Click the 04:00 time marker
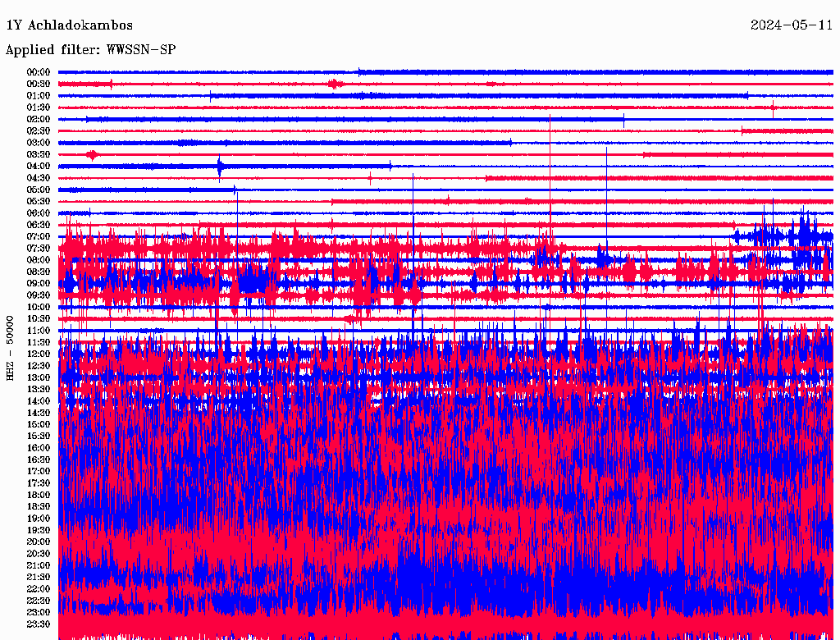 (x=39, y=167)
